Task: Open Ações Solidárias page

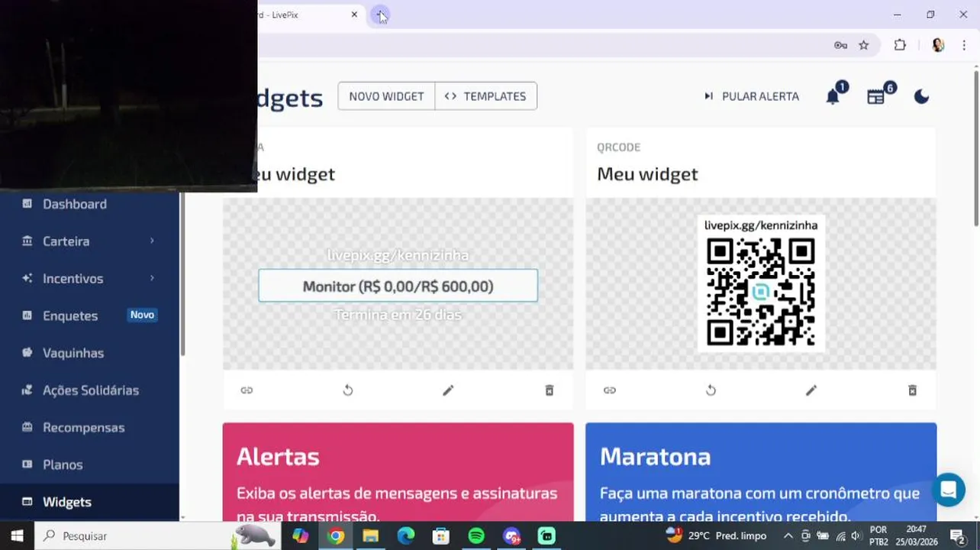Action: (x=91, y=390)
